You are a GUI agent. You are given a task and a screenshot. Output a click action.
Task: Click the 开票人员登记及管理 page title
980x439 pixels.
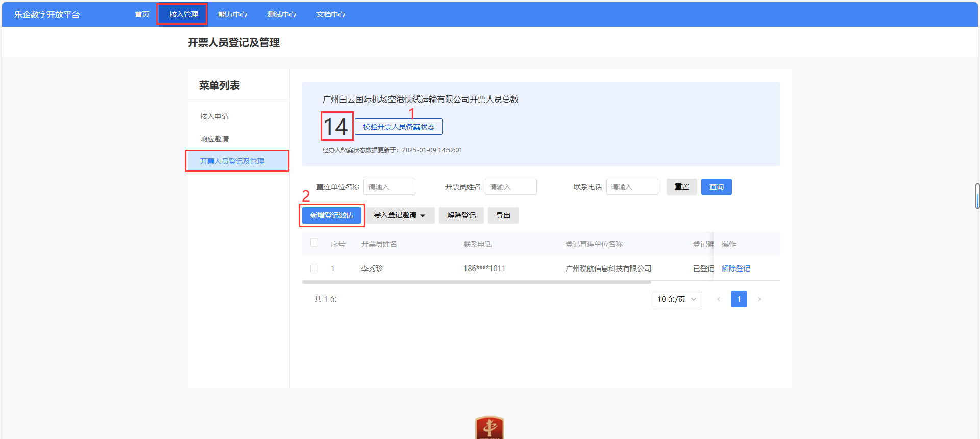(234, 42)
